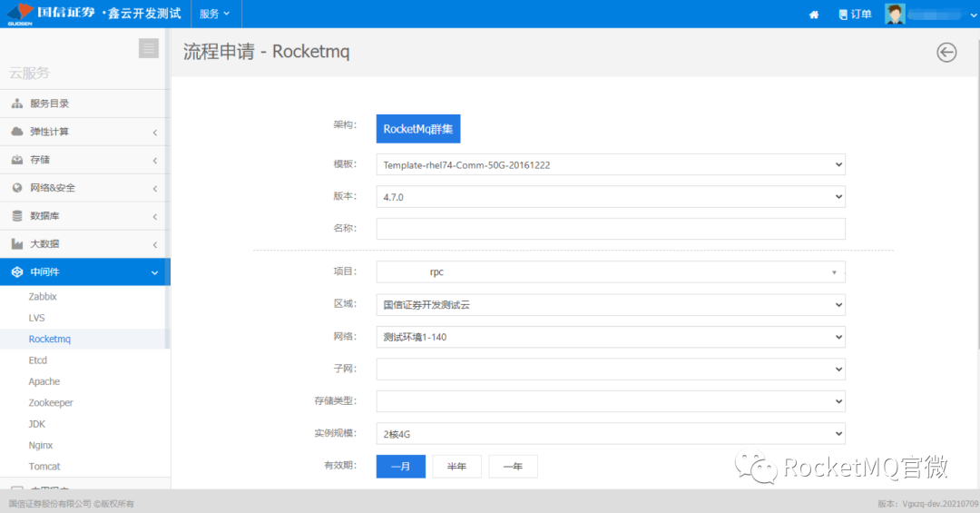This screenshot has width=980, height=513.
Task: Expand the 大数据 chevron
Action: tap(155, 244)
